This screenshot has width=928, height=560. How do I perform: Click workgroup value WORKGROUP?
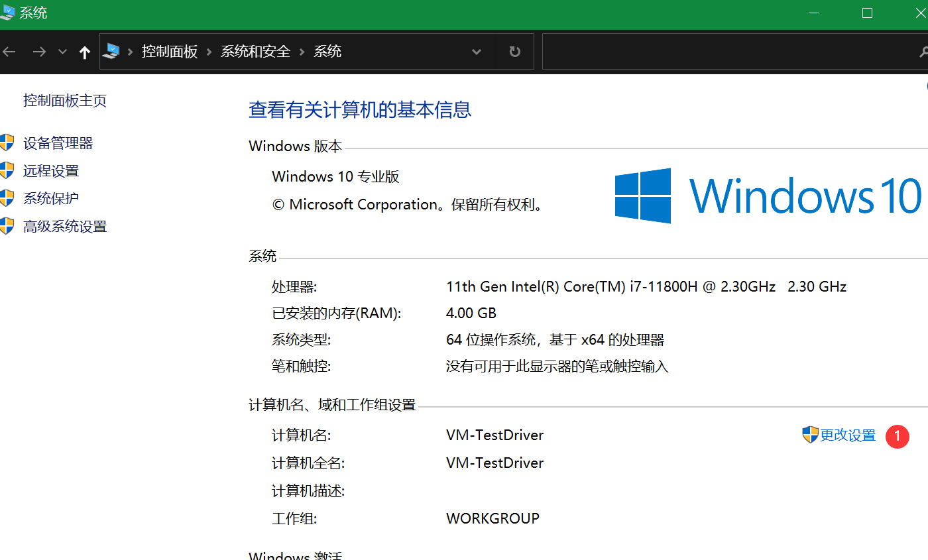click(x=493, y=518)
